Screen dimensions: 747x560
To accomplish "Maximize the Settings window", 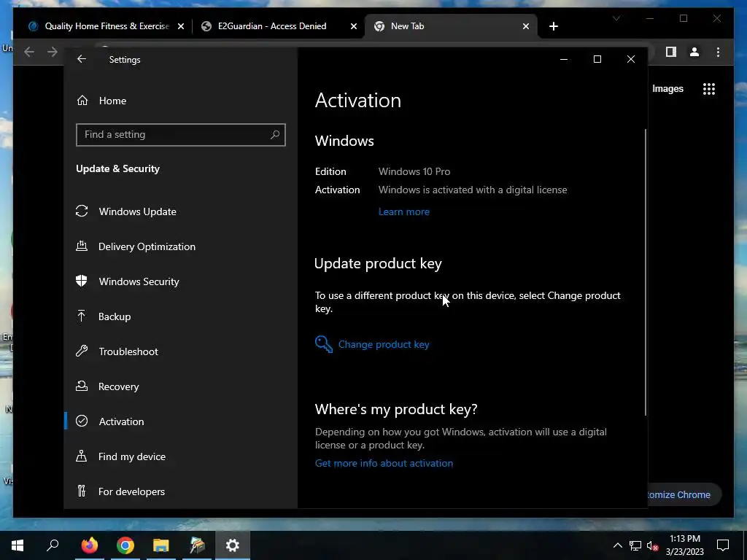I will click(x=597, y=59).
